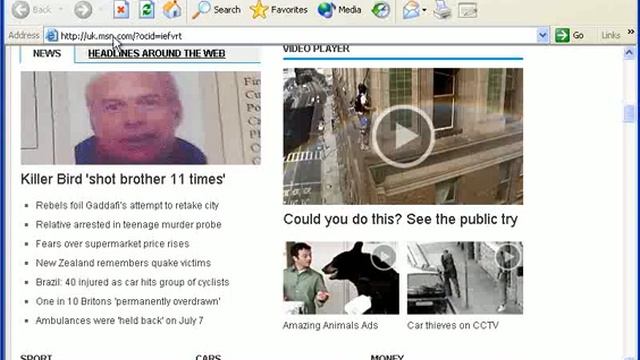The height and width of the screenshot is (360, 640).
Task: Click the green Go button
Action: point(570,36)
